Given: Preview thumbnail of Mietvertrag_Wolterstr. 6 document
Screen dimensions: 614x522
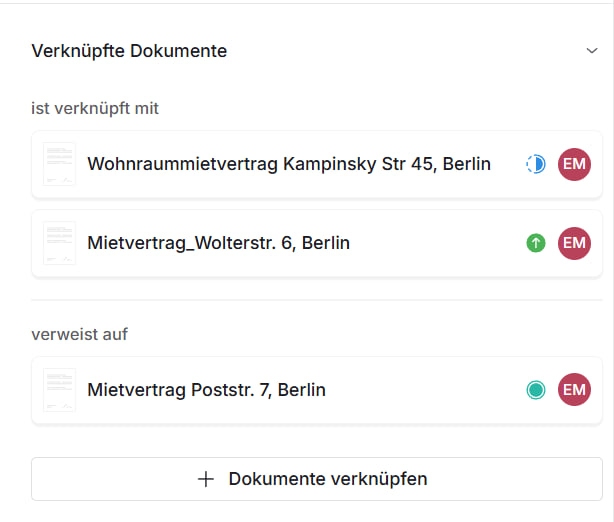Looking at the screenshot, I should [60, 243].
